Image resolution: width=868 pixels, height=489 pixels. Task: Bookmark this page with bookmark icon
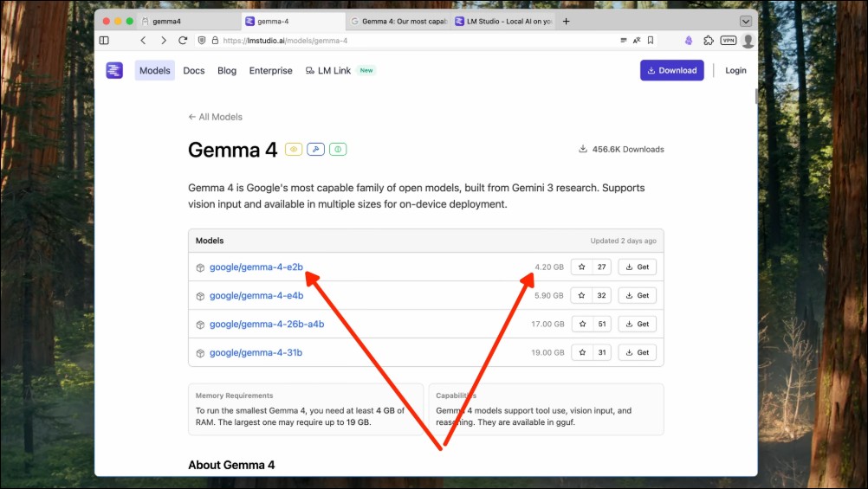point(651,41)
